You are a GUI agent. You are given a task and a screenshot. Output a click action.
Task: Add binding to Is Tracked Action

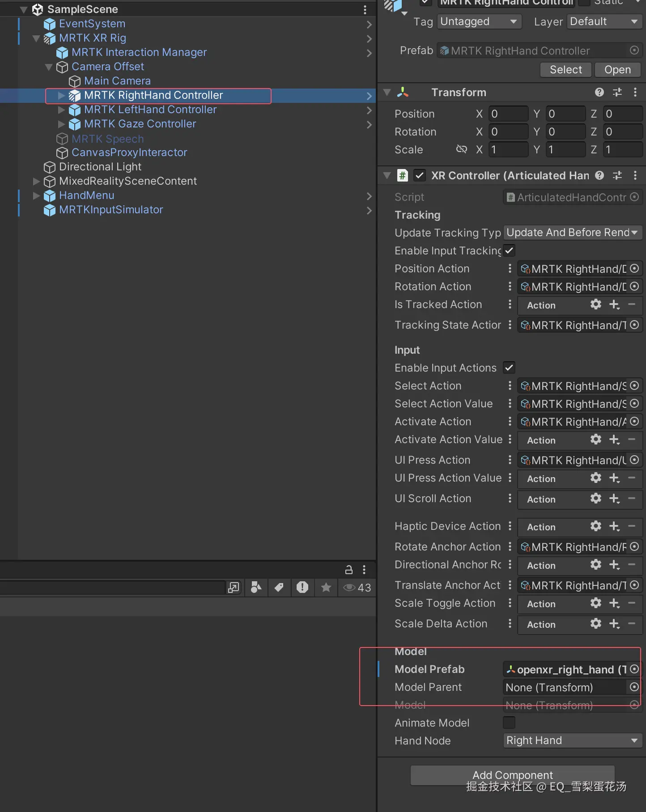[615, 304]
